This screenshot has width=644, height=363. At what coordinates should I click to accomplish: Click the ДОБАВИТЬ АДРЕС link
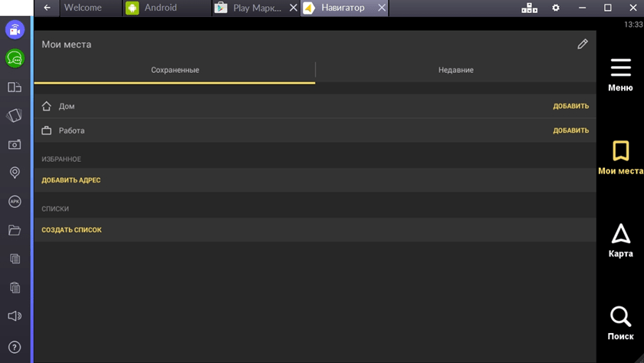(71, 180)
